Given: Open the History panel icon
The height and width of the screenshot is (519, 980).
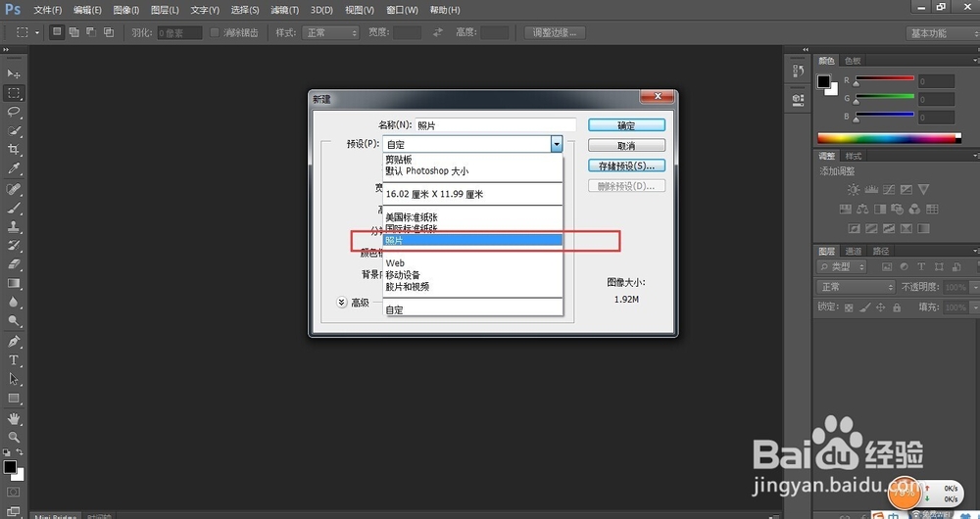Looking at the screenshot, I should [798, 71].
